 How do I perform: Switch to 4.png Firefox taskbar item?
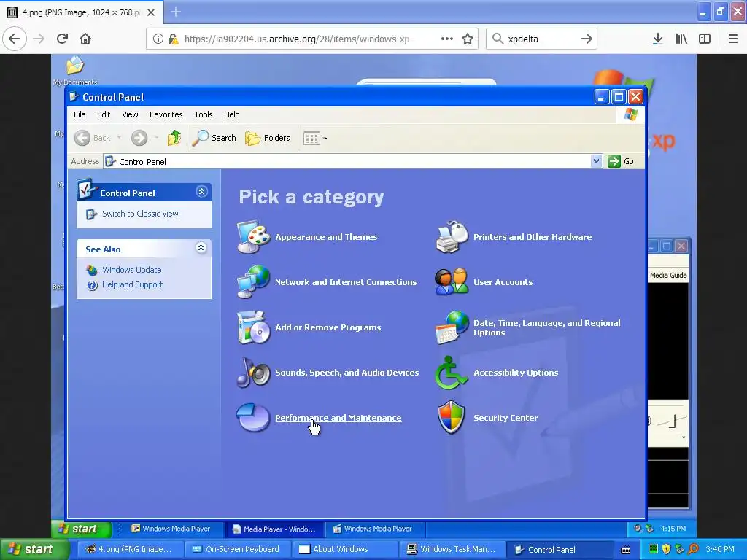pos(130,549)
